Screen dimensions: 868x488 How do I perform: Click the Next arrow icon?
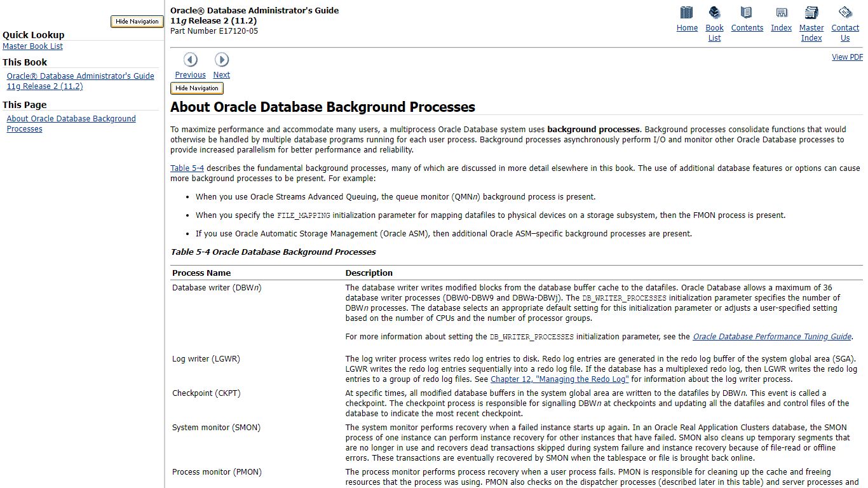click(x=222, y=60)
